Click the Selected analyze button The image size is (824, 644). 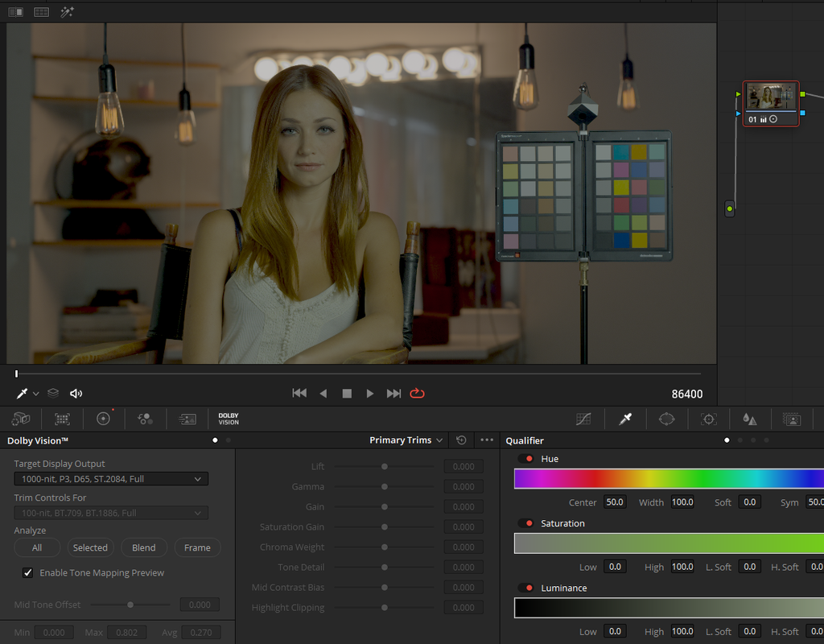(x=90, y=547)
